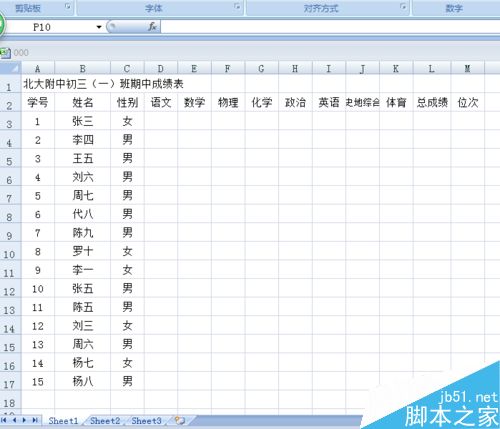The height and width of the screenshot is (429, 500).
Task: Click the 姓名 header cell
Action: click(82, 102)
